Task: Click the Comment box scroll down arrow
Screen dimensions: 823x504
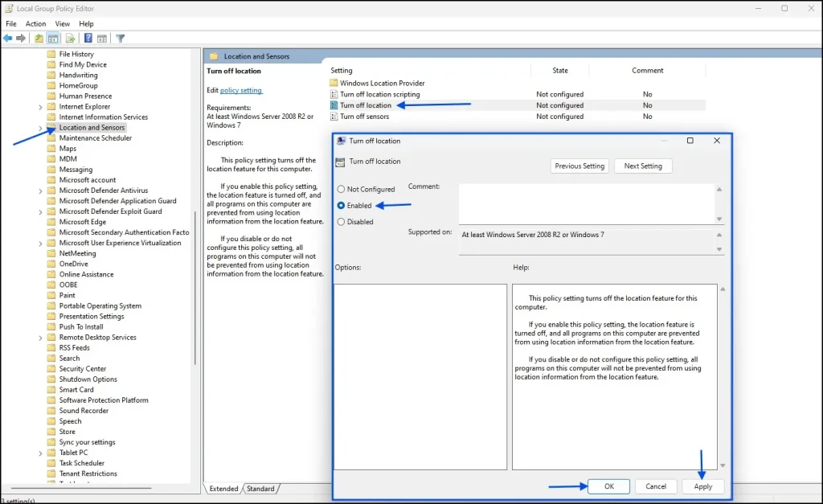Action: coord(719,219)
